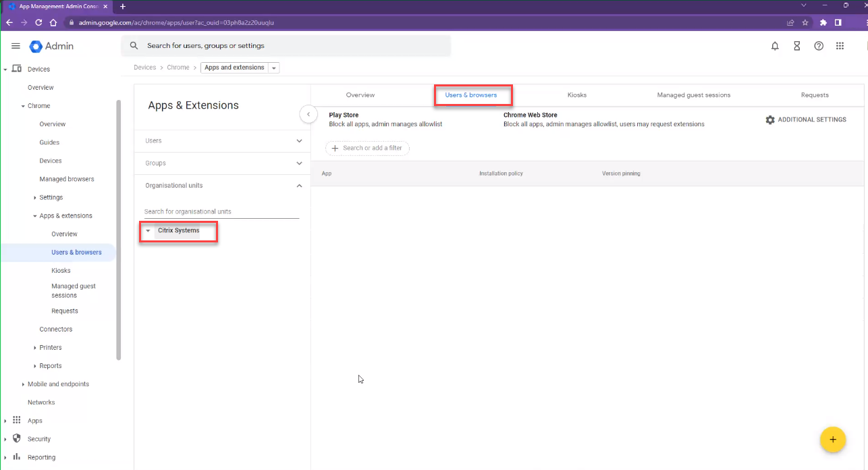Image resolution: width=868 pixels, height=470 pixels.
Task: Switch to the Kiosks tab
Action: pyautogui.click(x=576, y=95)
